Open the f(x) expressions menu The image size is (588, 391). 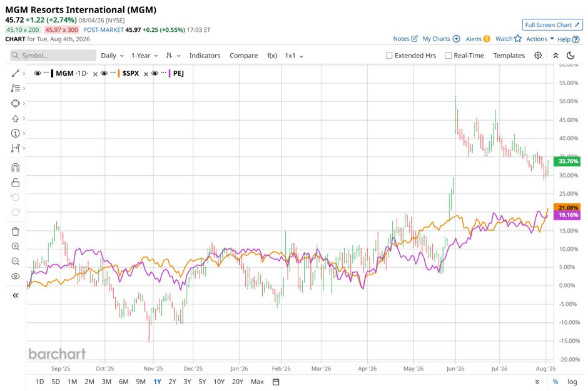point(272,56)
